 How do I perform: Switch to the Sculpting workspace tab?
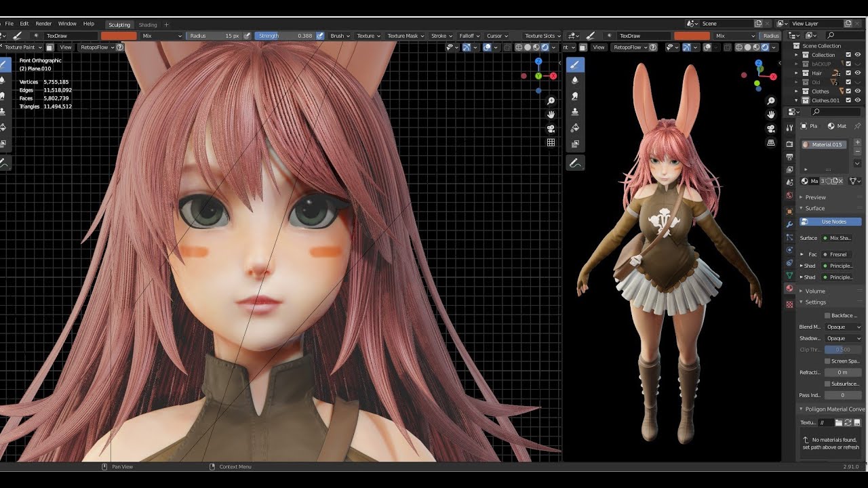click(119, 24)
